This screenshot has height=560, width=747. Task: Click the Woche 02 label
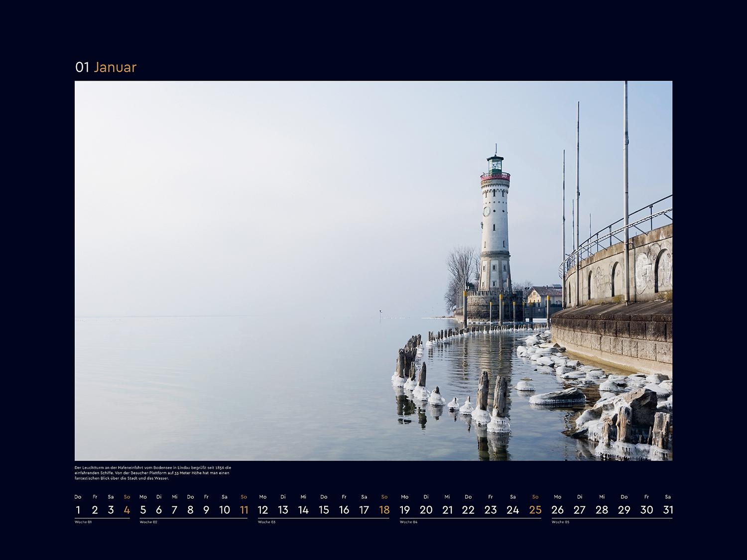pyautogui.click(x=148, y=522)
